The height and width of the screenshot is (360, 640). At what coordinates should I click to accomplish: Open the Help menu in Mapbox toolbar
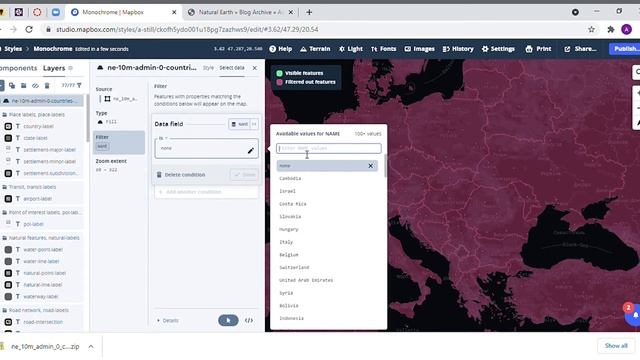click(x=280, y=49)
